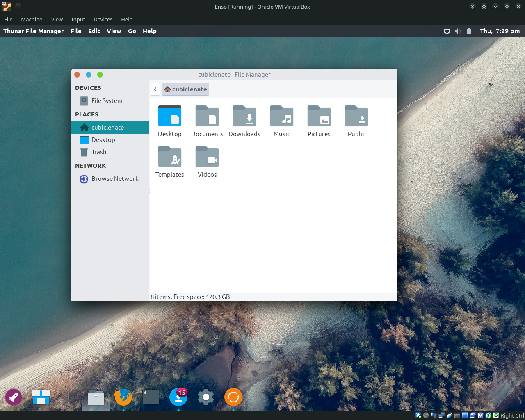Viewport: 525px width, 420px height.
Task: Select the Desktop entry under Places
Action: pos(103,139)
